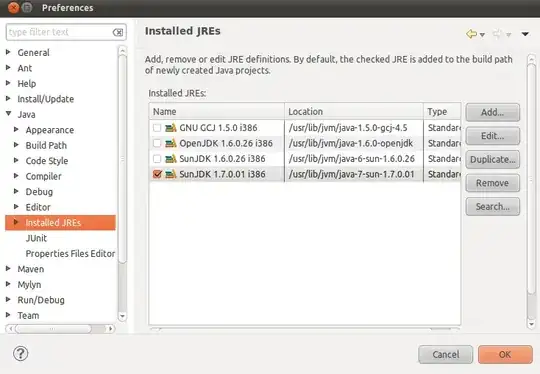Click the SunJDK 1.6.0.26 JRE icon

171,159
